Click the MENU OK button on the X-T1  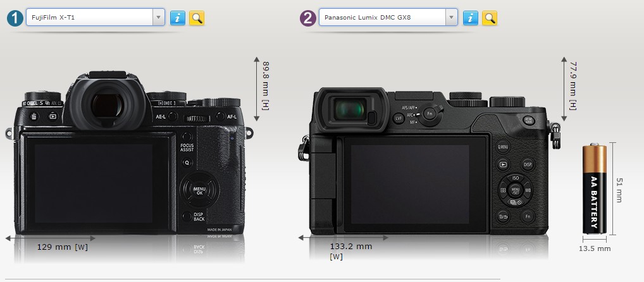click(199, 189)
